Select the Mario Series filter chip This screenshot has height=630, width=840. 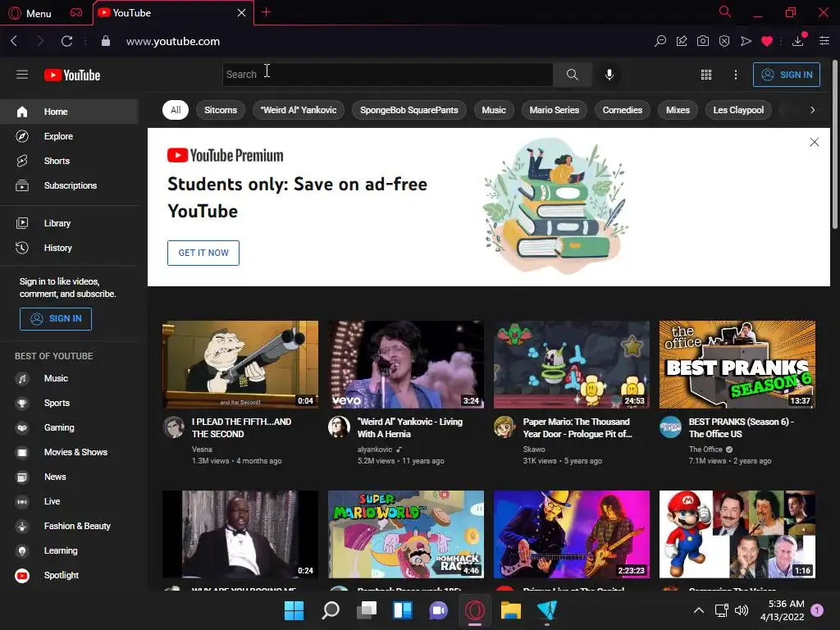pos(554,110)
